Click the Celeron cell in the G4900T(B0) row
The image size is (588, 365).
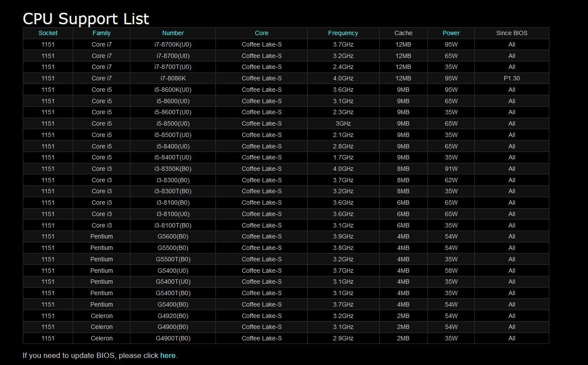101,338
